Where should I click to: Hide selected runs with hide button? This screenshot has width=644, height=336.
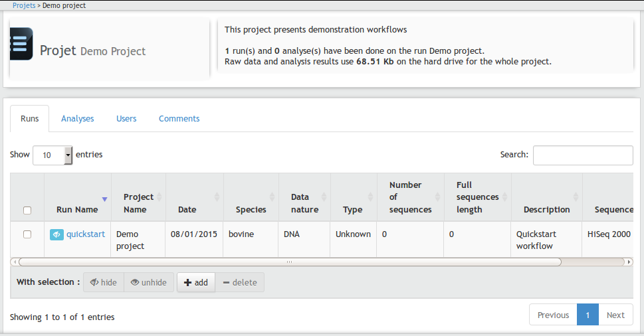(x=103, y=282)
